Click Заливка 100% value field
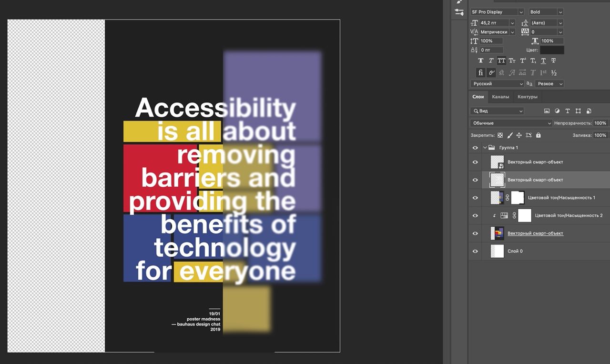 point(600,135)
